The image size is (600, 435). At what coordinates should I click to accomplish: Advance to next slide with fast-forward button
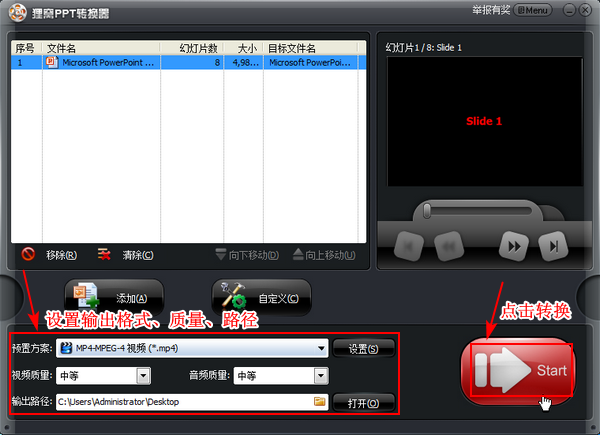[x=513, y=244]
